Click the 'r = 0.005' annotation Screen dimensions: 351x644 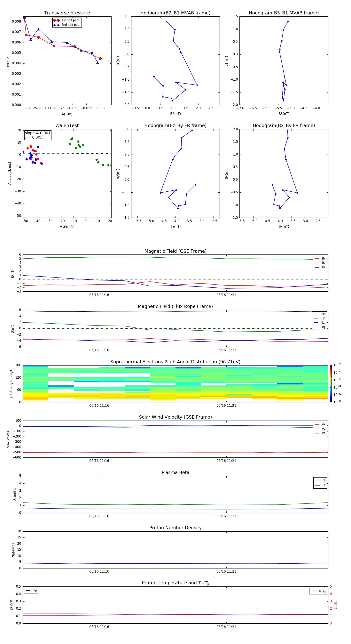[x=34, y=137]
